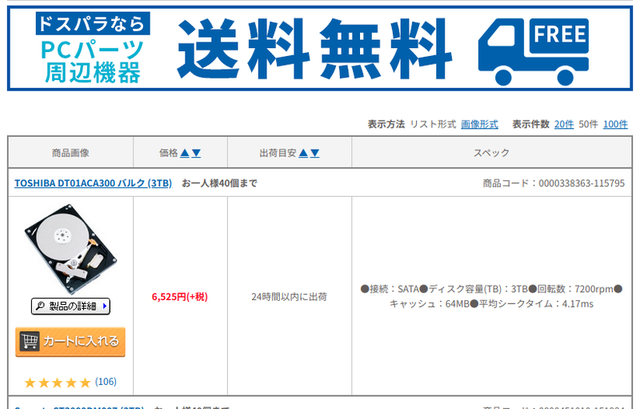640x409 pixels.
Task: Show 20件 per page
Action: tap(564, 124)
